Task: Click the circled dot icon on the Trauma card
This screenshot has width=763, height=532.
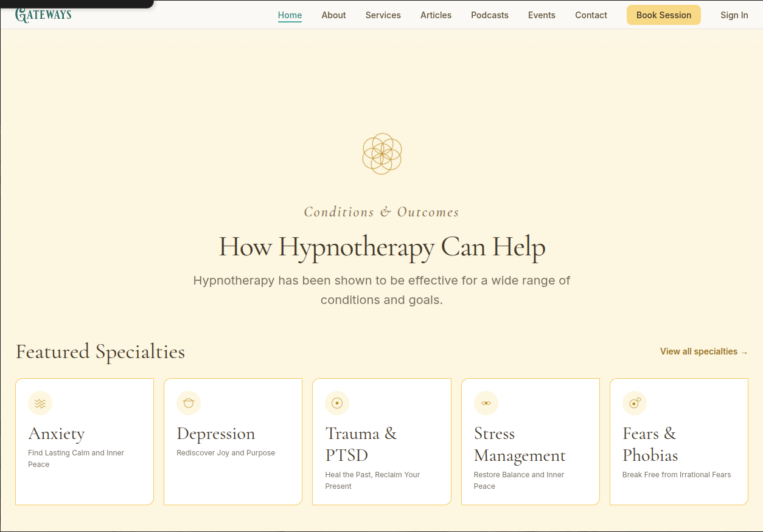Action: 337,403
